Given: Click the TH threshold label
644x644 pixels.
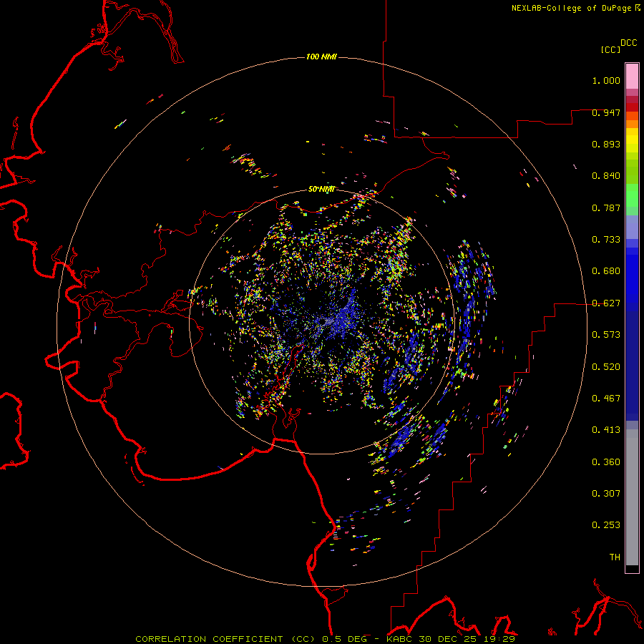Looking at the screenshot, I should 615,557.
